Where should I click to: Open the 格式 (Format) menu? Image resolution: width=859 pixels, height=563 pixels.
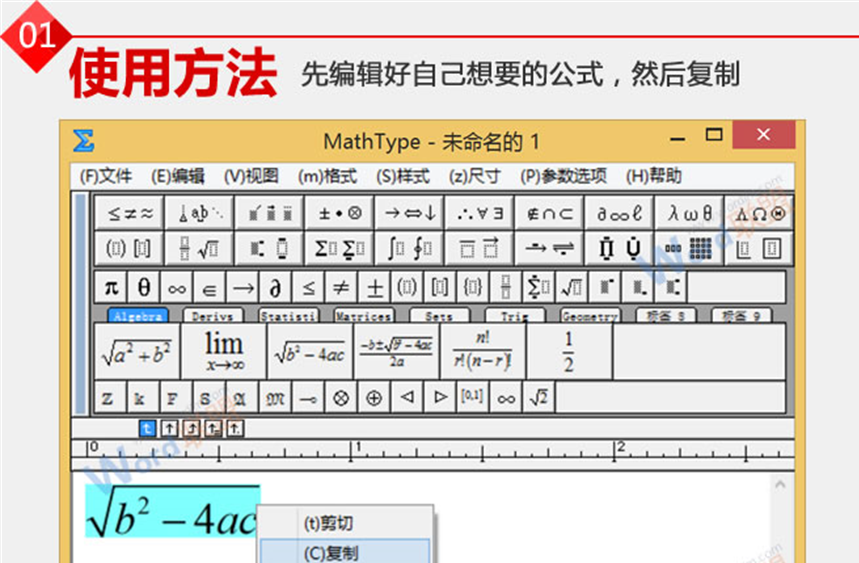pyautogui.click(x=328, y=176)
